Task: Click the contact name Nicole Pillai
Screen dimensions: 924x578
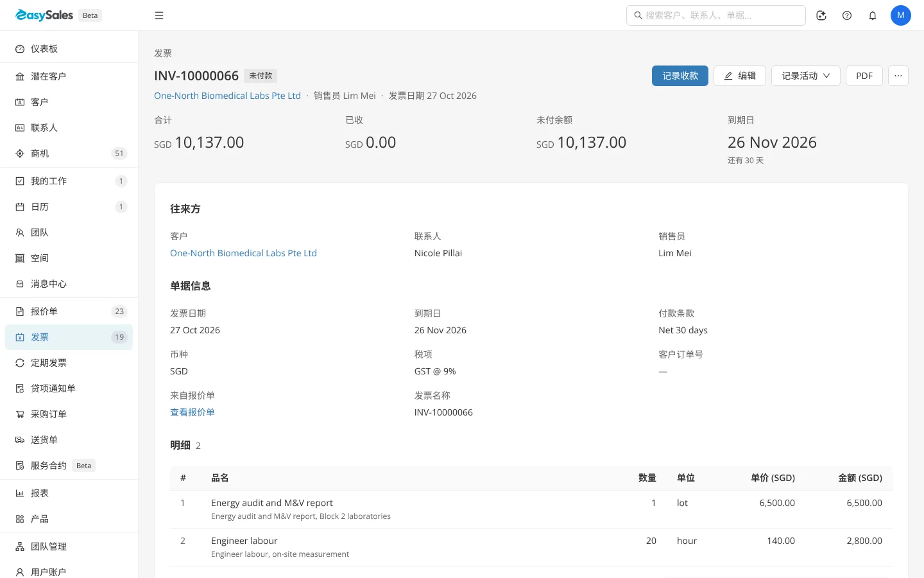Action: [x=438, y=253]
